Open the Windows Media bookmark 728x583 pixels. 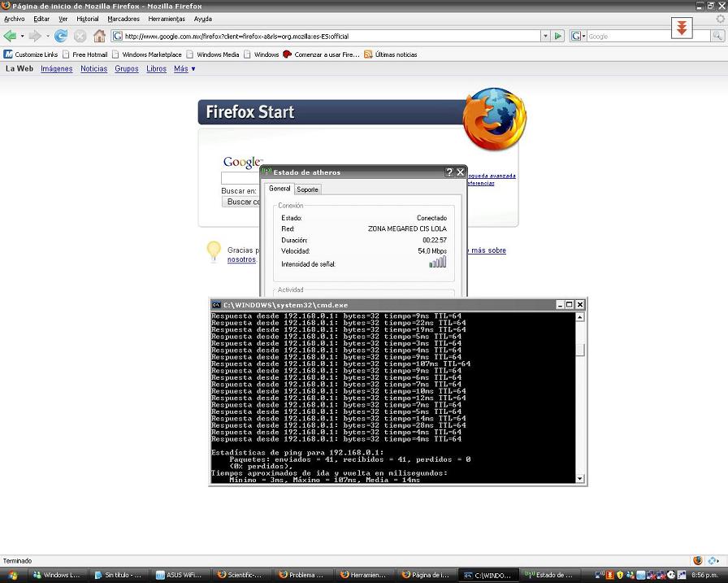pyautogui.click(x=213, y=54)
